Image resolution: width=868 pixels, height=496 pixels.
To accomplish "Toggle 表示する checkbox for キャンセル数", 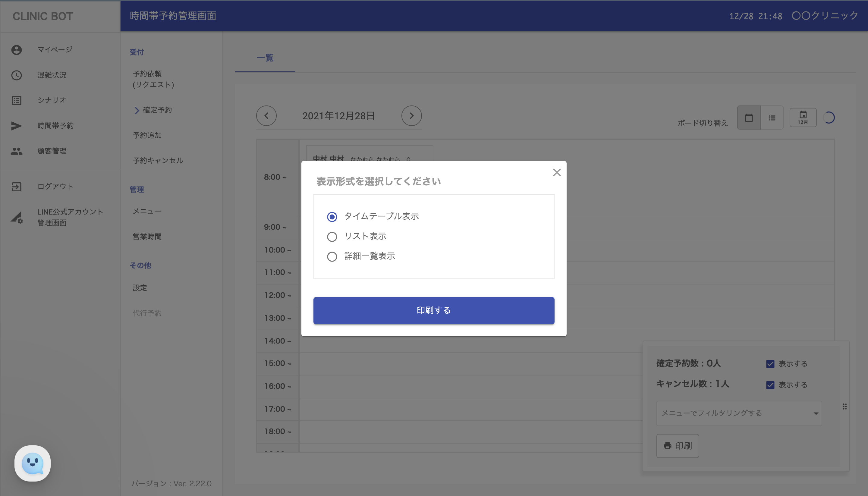I will (770, 385).
